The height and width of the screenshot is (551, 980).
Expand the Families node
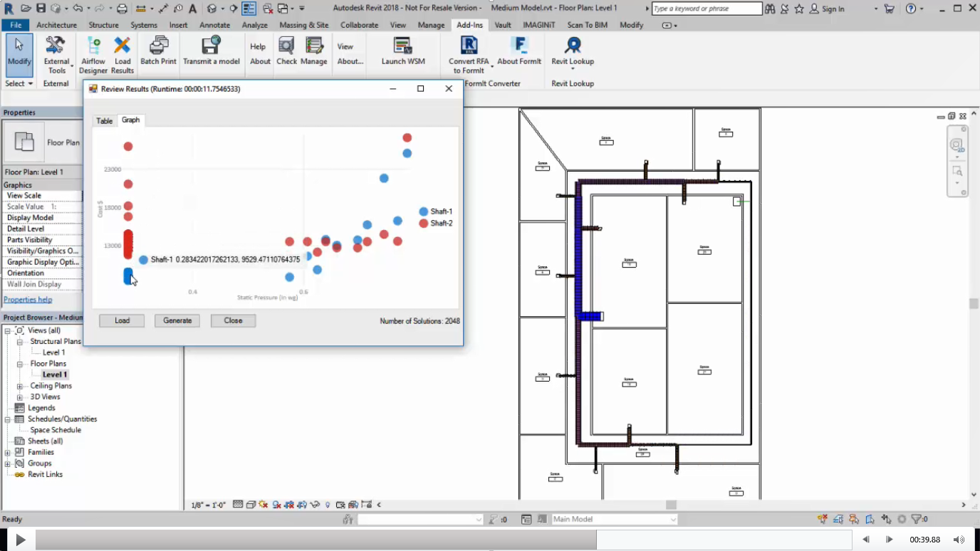[x=7, y=452]
